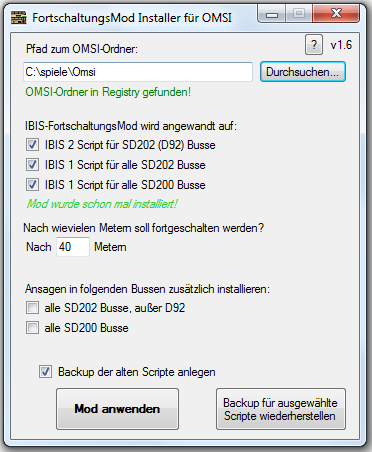Click the 'Pfad zum OMSI-Ordner:' label

[x=82, y=49]
